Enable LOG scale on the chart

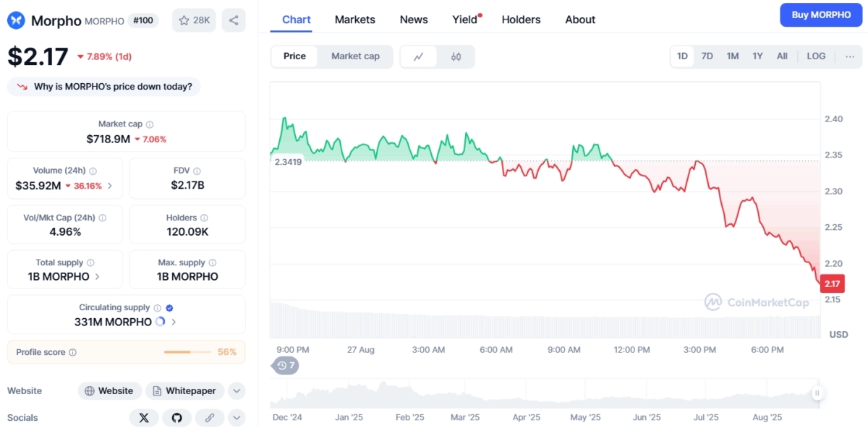click(816, 56)
